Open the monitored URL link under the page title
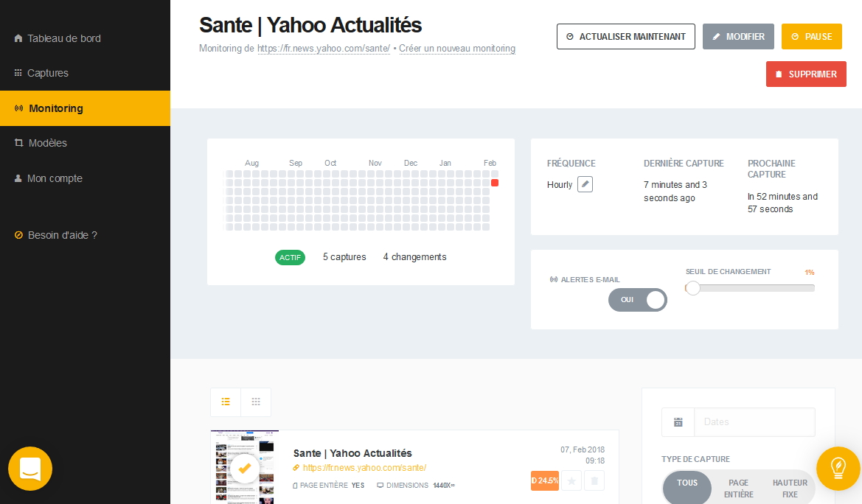The image size is (862, 504). [x=324, y=49]
